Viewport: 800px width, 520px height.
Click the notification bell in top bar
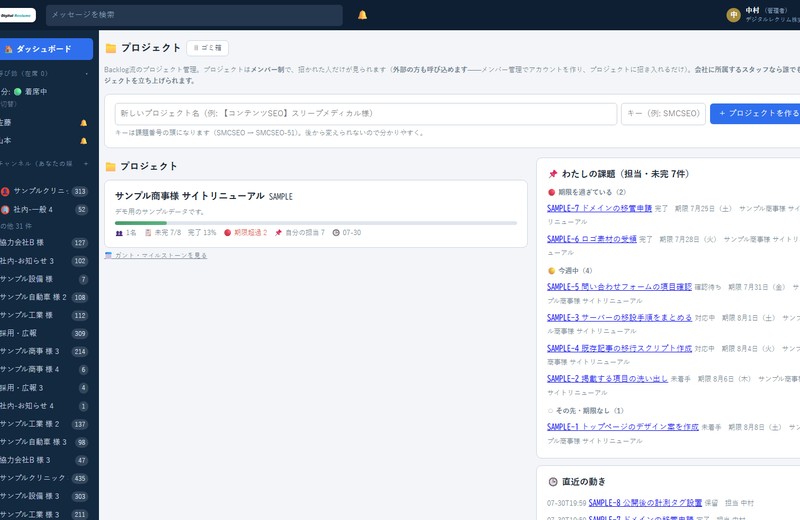point(362,15)
